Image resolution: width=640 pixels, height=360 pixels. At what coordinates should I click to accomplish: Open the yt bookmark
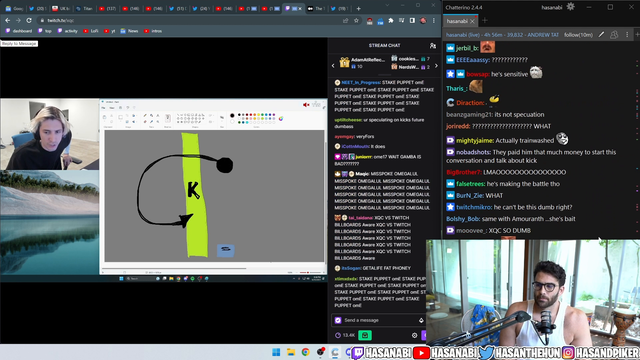click(109, 31)
